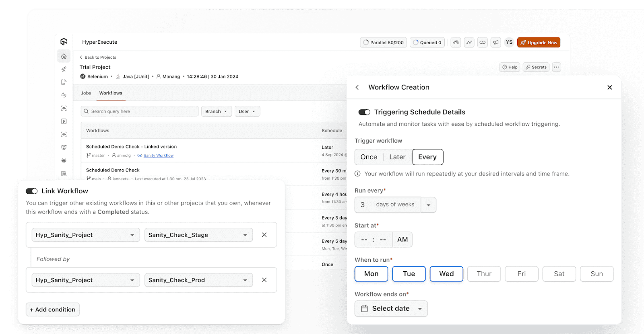The image size is (644, 334).
Task: Focus the Search query here field
Action: coord(140,111)
